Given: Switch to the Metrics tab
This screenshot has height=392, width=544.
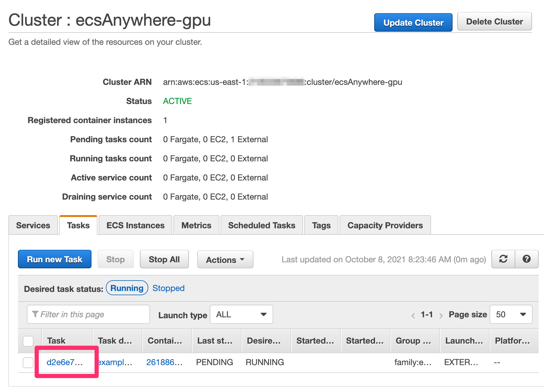Looking at the screenshot, I should point(196,225).
